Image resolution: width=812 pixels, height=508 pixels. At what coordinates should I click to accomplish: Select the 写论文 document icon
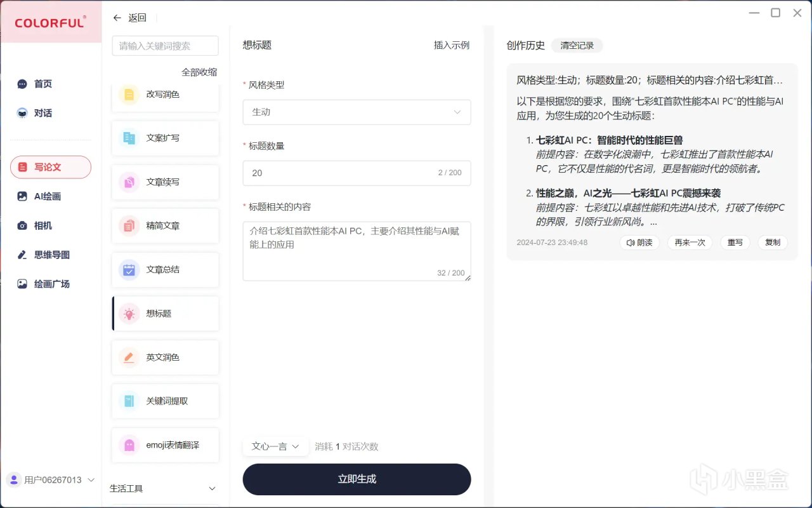pyautogui.click(x=23, y=167)
